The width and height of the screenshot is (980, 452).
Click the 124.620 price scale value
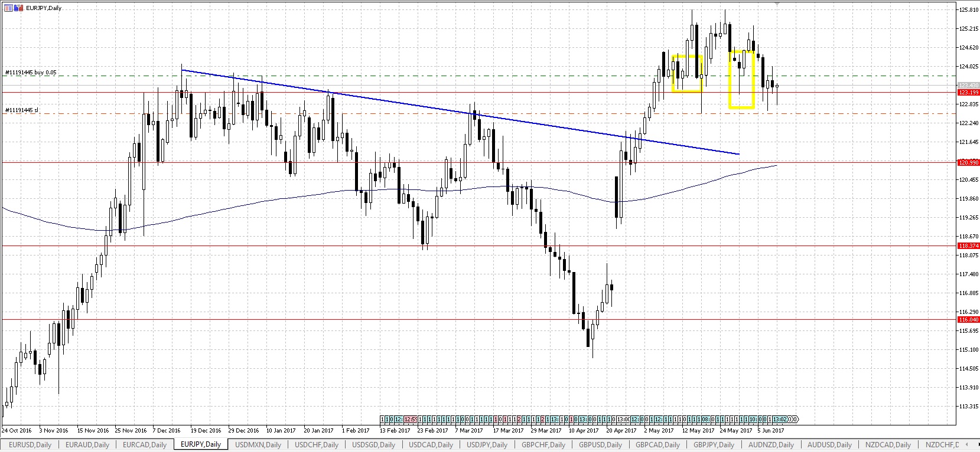click(x=969, y=48)
